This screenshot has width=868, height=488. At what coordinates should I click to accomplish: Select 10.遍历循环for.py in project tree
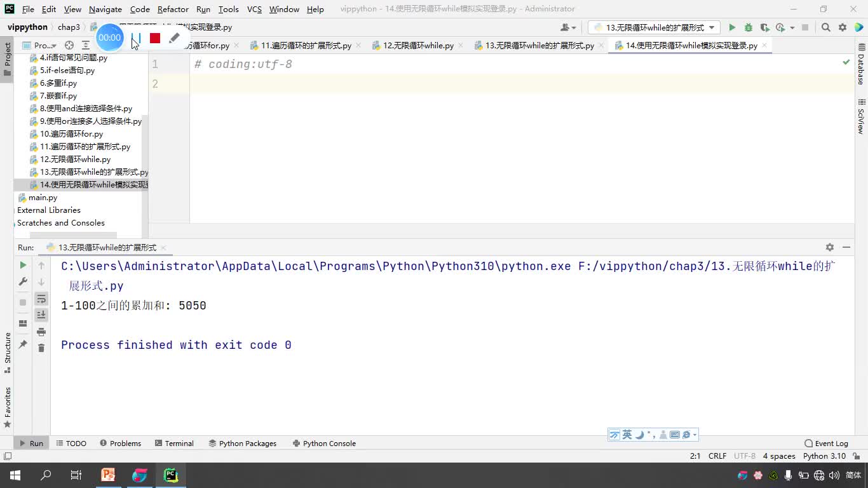click(71, 134)
